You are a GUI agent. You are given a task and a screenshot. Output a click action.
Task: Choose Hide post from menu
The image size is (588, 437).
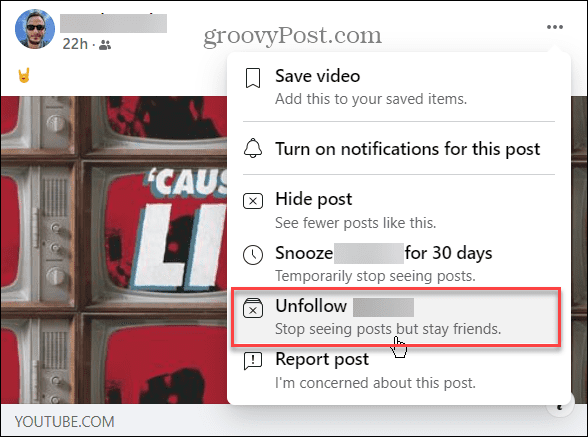(x=399, y=211)
